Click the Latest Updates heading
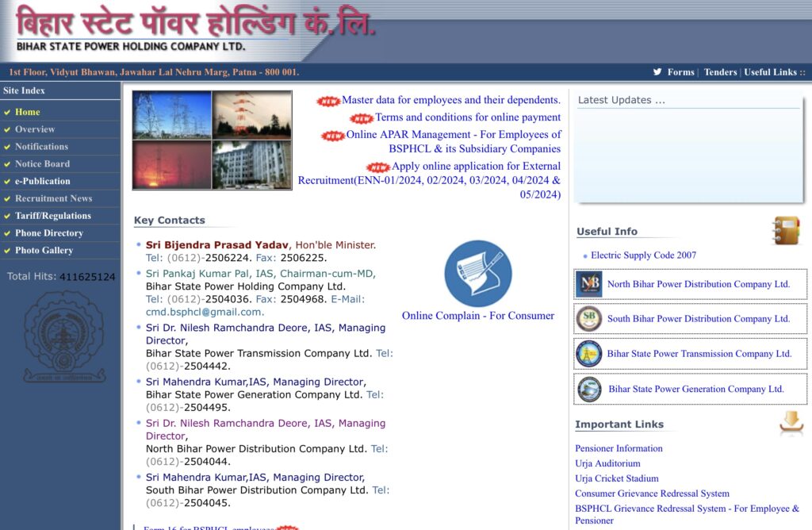This screenshot has width=812, height=530. [622, 100]
